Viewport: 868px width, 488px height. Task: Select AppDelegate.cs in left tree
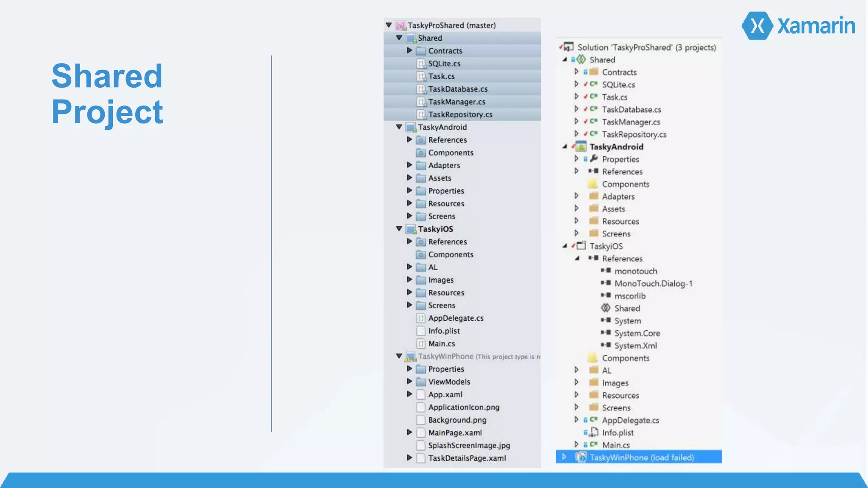pos(456,318)
